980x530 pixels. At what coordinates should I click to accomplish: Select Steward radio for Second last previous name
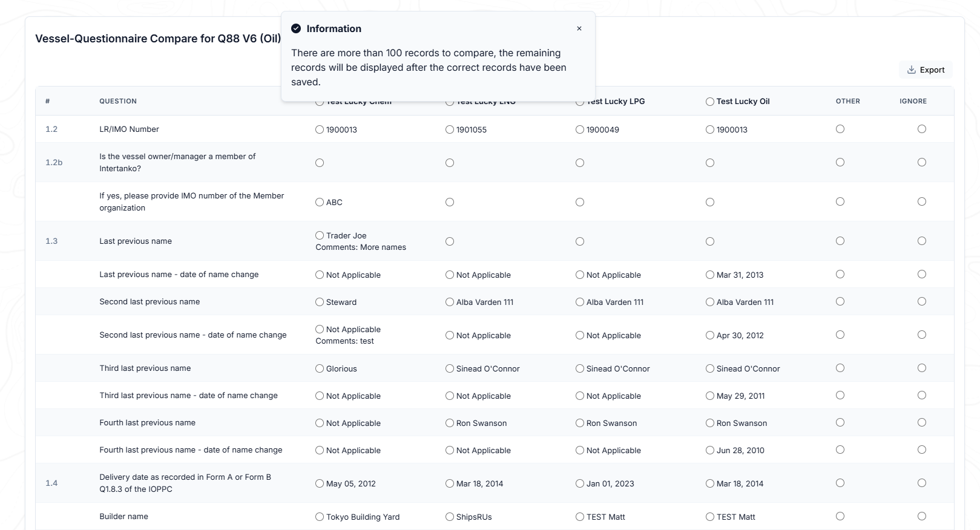(320, 302)
